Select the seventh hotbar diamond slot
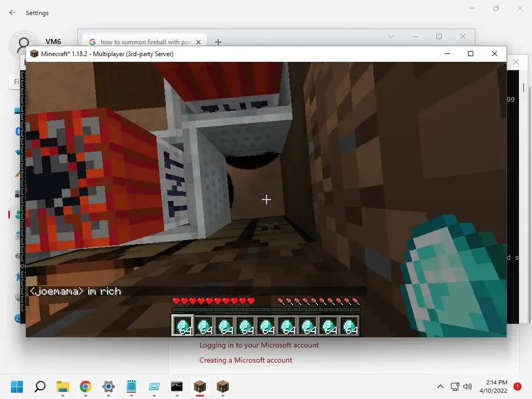 click(308, 326)
